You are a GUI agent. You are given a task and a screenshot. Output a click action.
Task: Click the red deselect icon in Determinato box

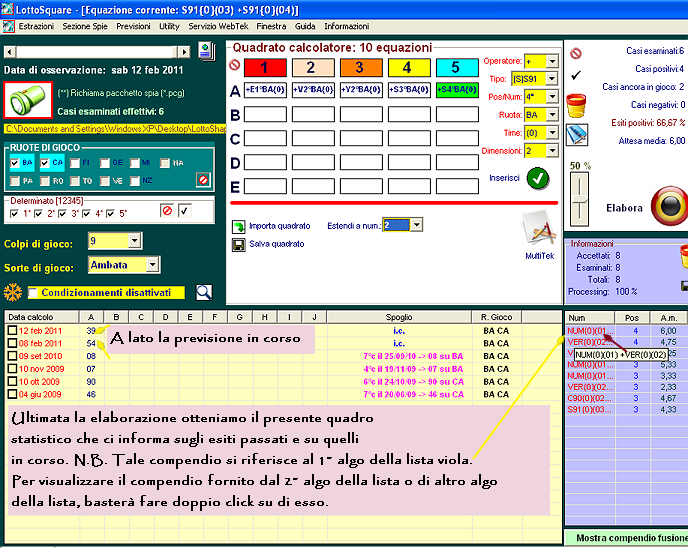(167, 211)
